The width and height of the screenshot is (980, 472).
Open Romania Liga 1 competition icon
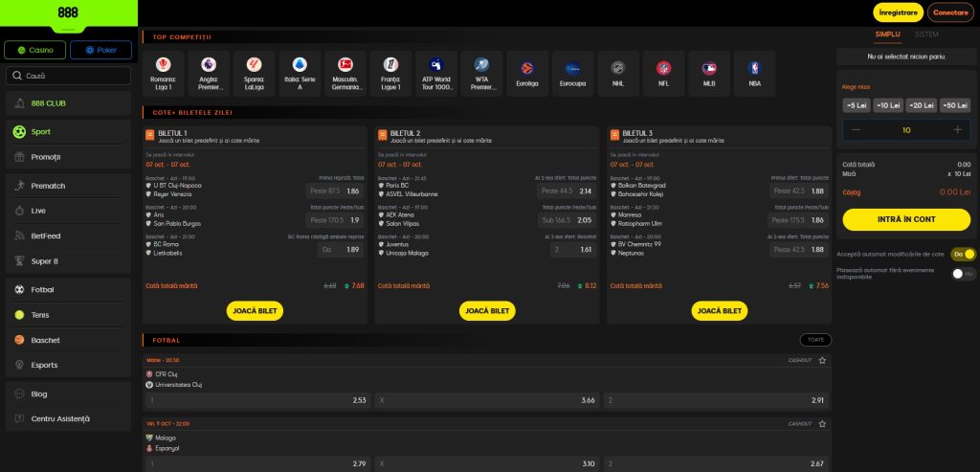tap(163, 74)
